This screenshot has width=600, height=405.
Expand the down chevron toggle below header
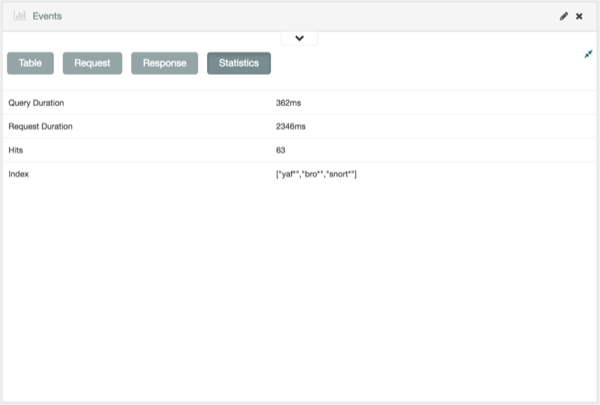click(299, 38)
